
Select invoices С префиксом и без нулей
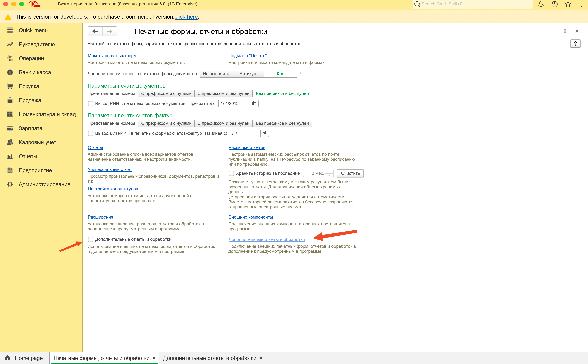coord(223,124)
